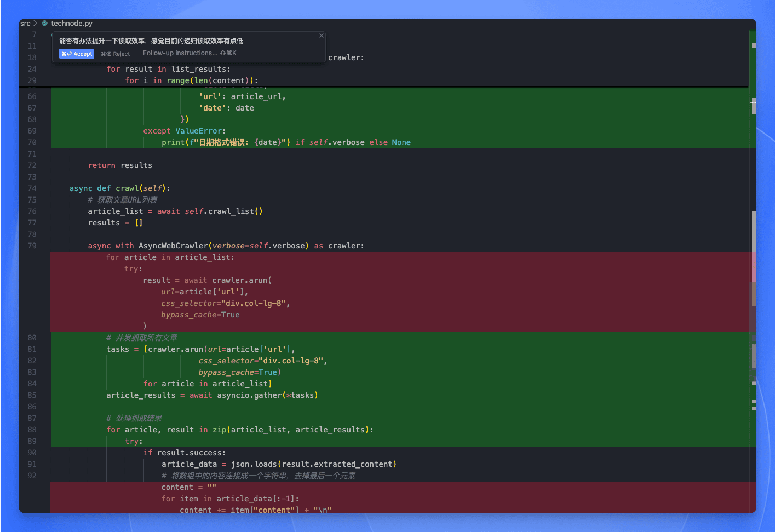Click sticky line 'for i in range(len(content)):'
775x532 pixels.
coord(191,80)
